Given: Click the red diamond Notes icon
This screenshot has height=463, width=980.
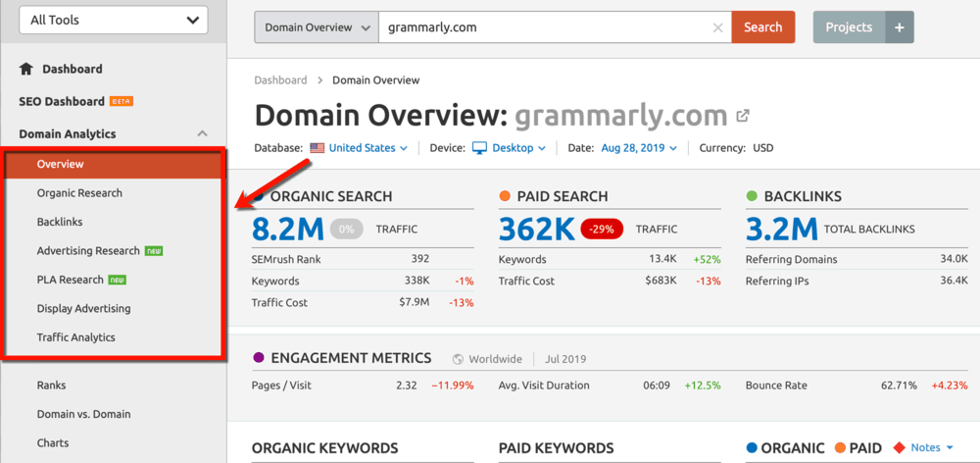Looking at the screenshot, I should [x=899, y=448].
